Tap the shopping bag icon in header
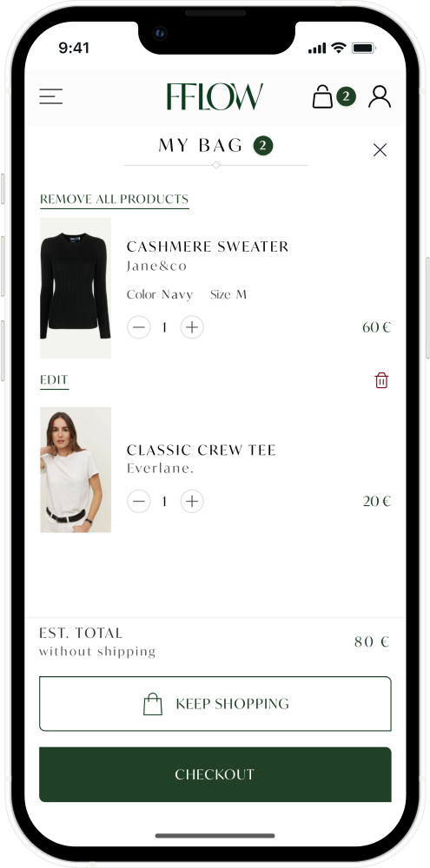Screen dimensions: 430x868 click(x=322, y=96)
